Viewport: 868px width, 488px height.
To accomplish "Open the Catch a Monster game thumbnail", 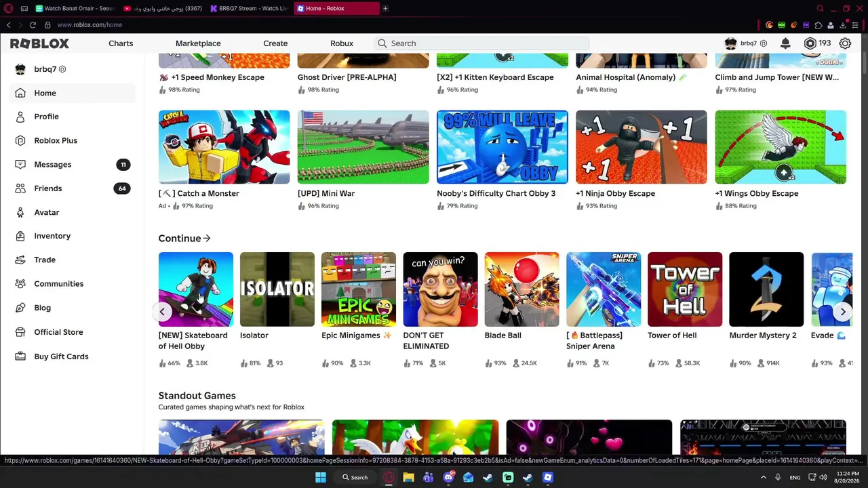I will 224,147.
